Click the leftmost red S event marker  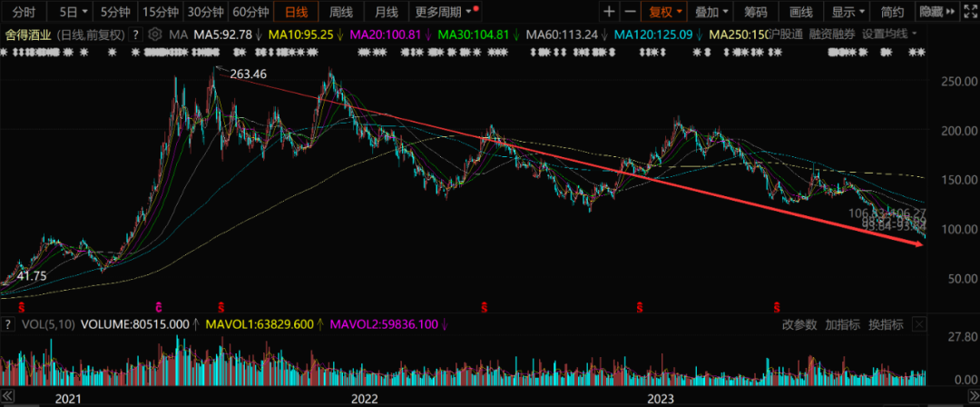point(21,307)
